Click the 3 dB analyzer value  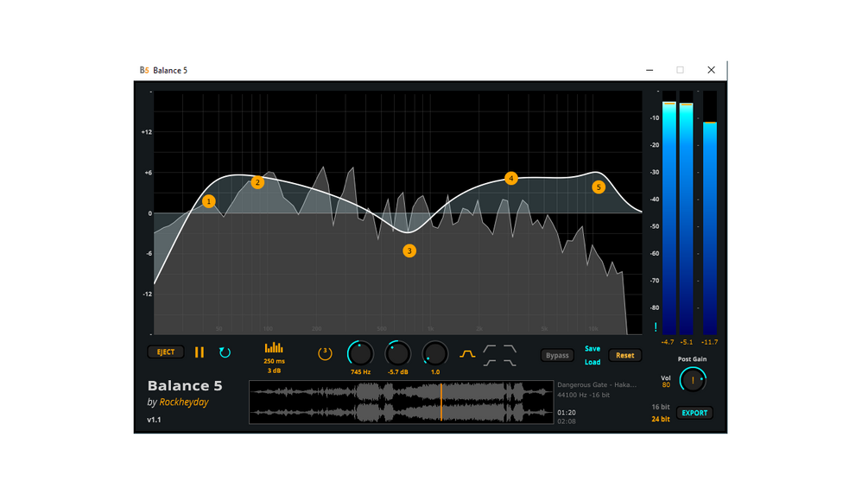pos(274,371)
